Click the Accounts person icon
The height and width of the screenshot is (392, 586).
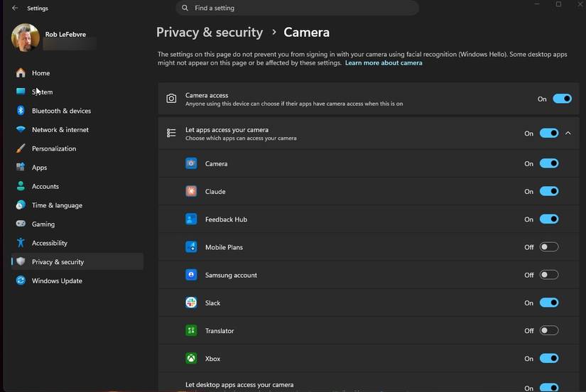tap(21, 186)
